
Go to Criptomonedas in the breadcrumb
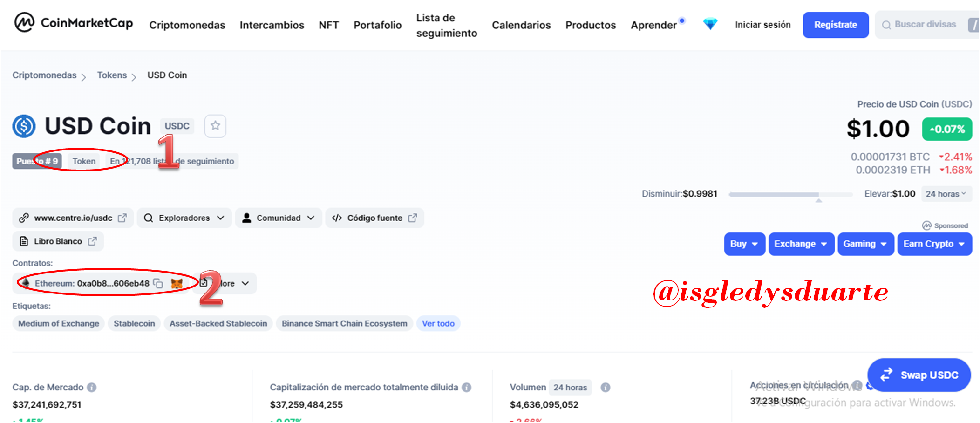tap(44, 75)
